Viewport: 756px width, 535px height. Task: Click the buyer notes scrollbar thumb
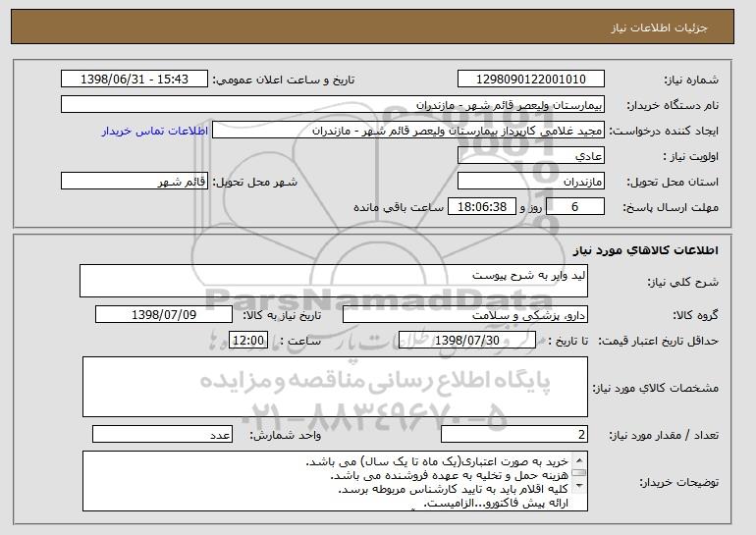[x=579, y=472]
